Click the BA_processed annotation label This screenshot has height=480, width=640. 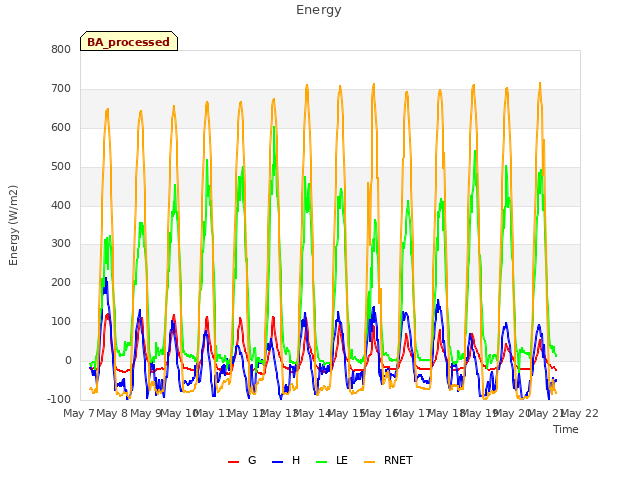pos(129,42)
